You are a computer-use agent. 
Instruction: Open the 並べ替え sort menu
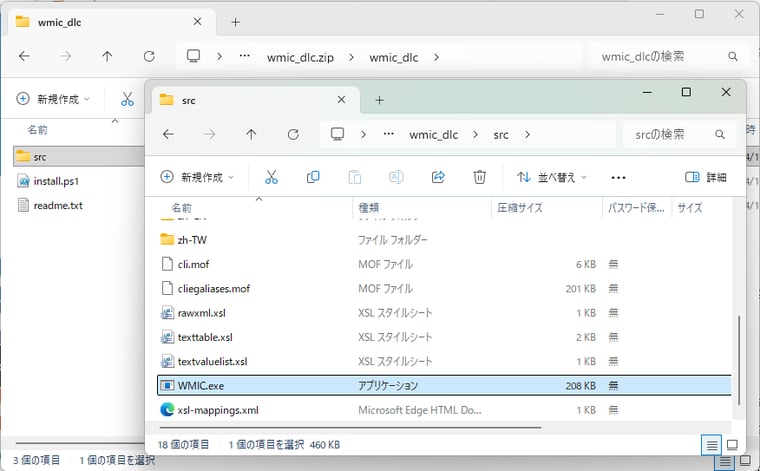[552, 177]
